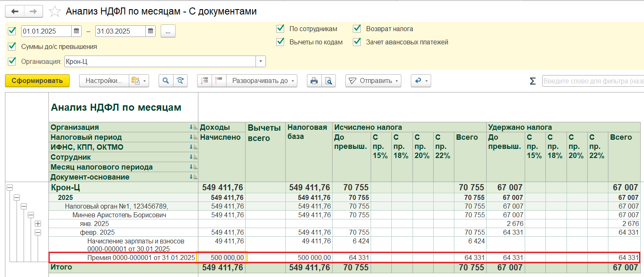Viewport: 644px width, 277px height.
Task: Click the Print printer icon
Action: click(314, 81)
